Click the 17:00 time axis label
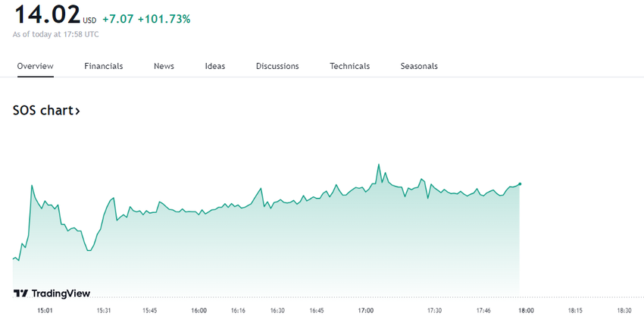 point(367,311)
